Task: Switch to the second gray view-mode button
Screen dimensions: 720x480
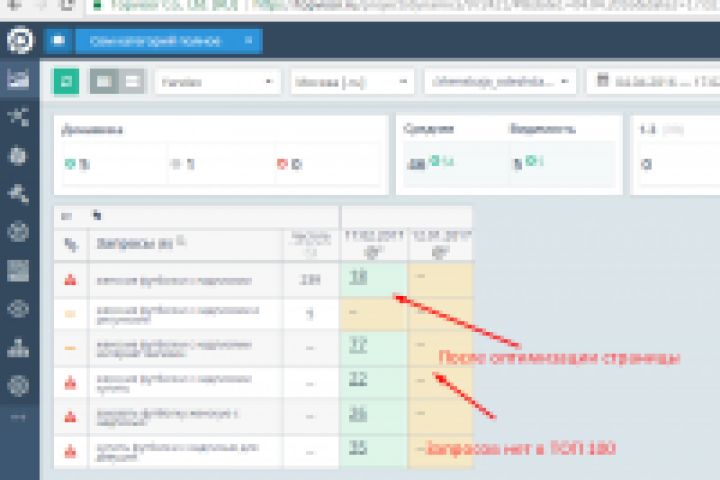Action: [x=132, y=82]
